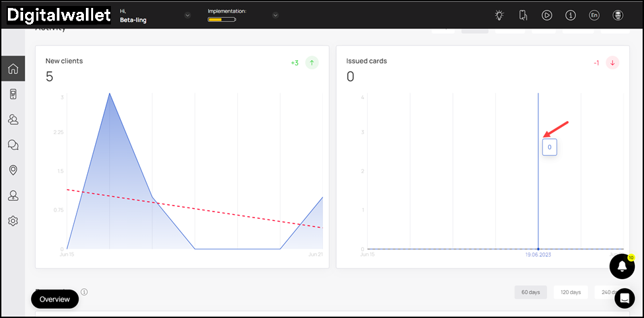644x318 pixels.
Task: Open the locations pin icon in sidebar
Action: [x=13, y=170]
